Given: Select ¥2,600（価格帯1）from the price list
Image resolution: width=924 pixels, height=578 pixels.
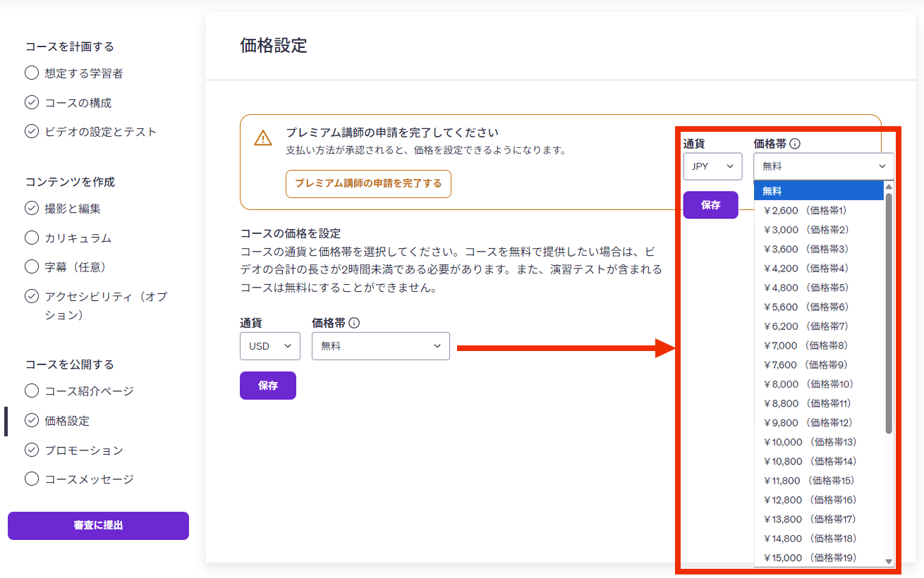Looking at the screenshot, I should [x=804, y=209].
